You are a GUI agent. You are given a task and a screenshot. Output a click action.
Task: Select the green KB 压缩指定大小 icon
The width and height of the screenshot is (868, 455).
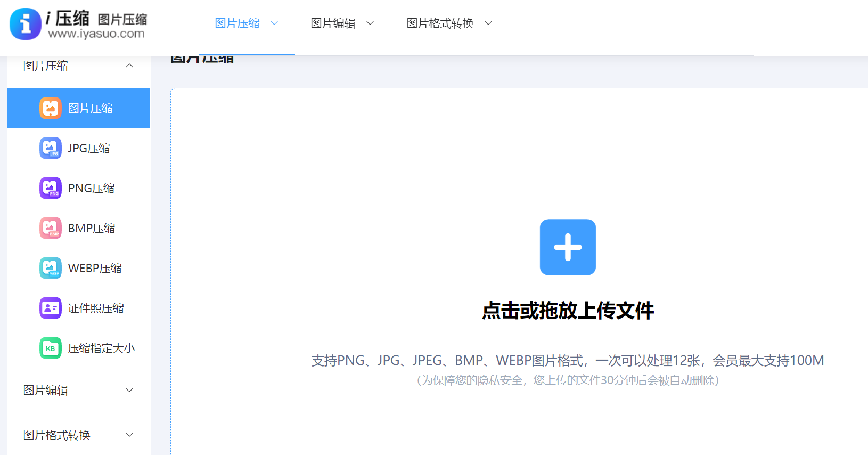50,348
